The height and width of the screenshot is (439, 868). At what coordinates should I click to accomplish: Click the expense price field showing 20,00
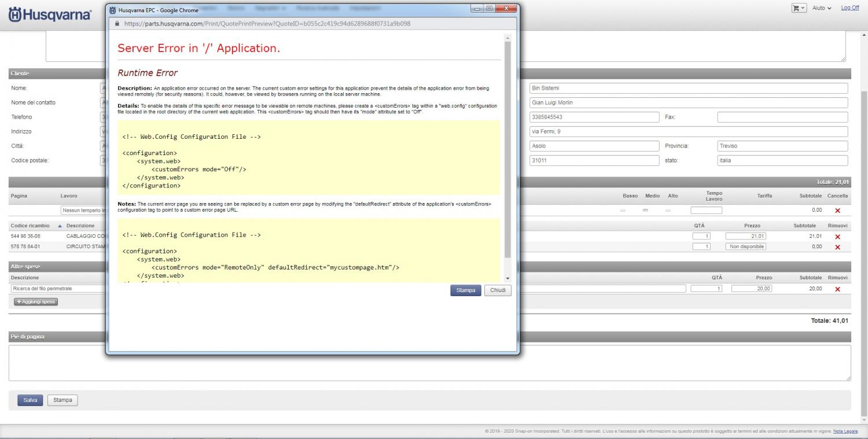pyautogui.click(x=752, y=289)
